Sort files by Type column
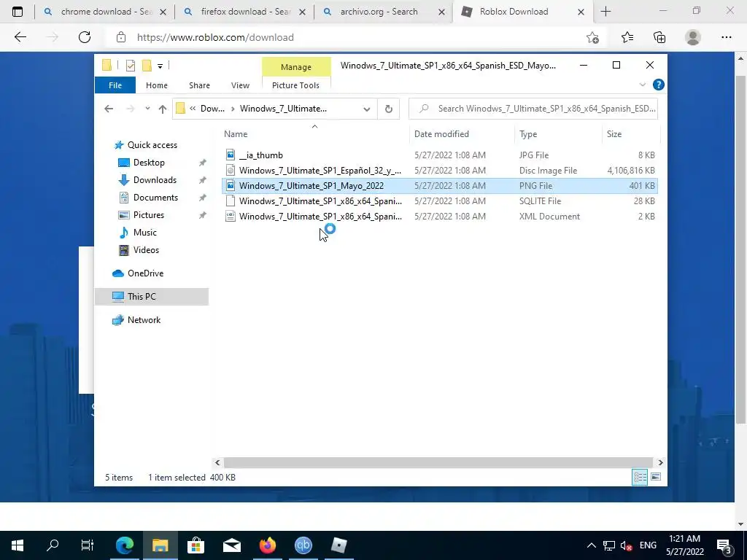747x560 pixels. (x=528, y=134)
